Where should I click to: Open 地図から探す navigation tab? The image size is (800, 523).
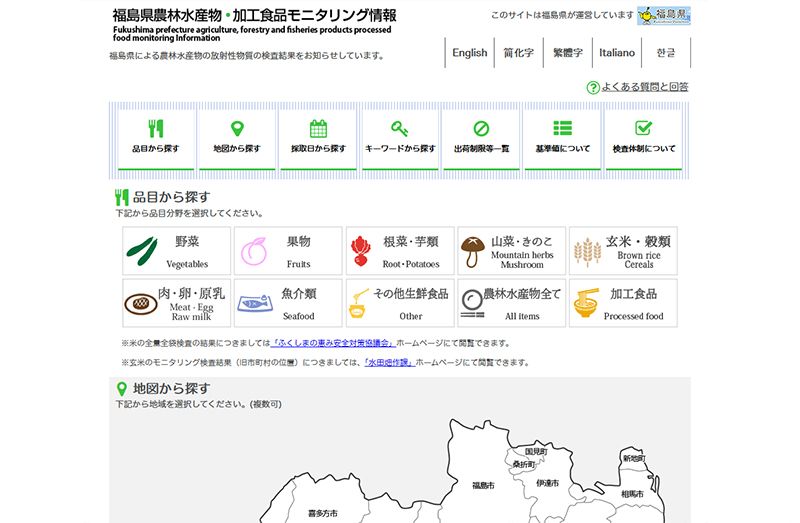point(237,140)
